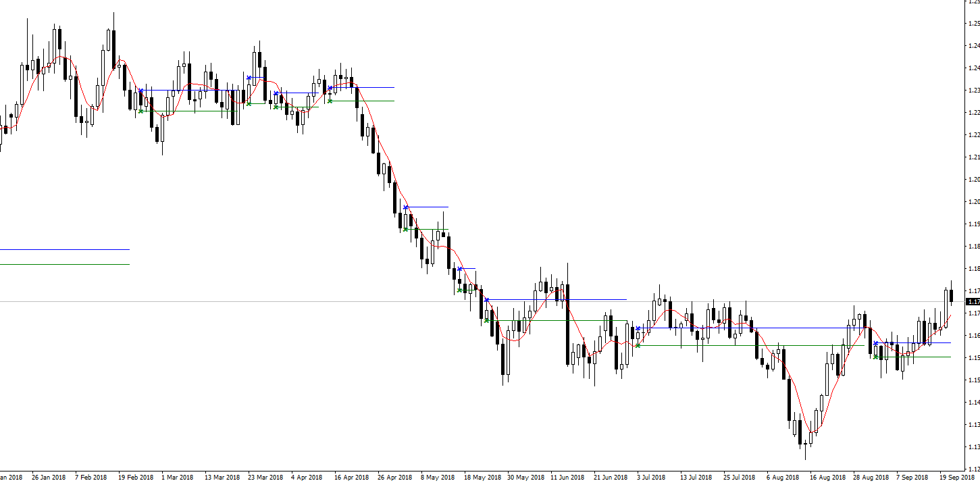
Task: Click the highlighted current price label on axis
Action: pos(973,301)
